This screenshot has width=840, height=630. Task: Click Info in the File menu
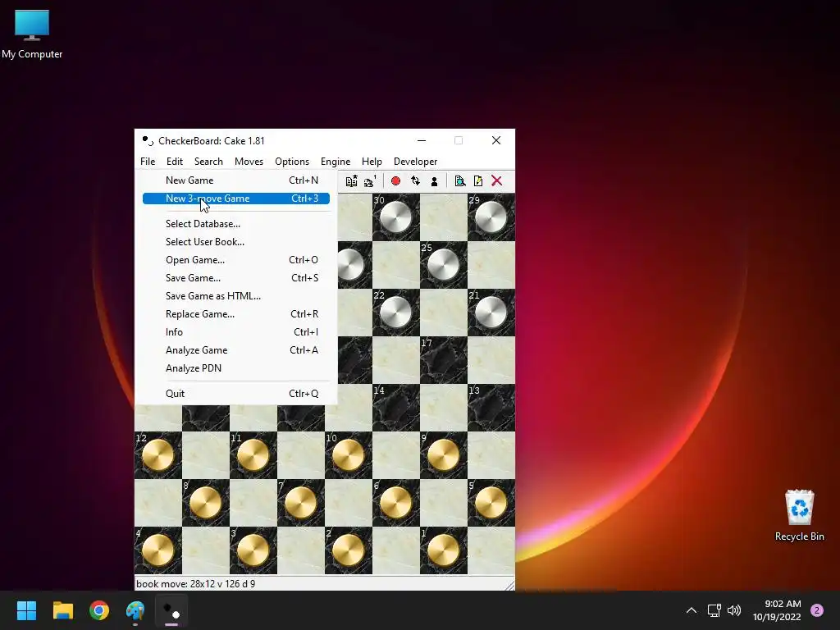pos(235,332)
